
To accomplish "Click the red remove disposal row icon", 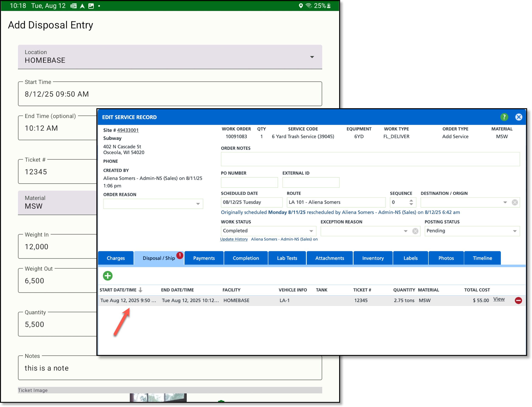I will (x=518, y=300).
